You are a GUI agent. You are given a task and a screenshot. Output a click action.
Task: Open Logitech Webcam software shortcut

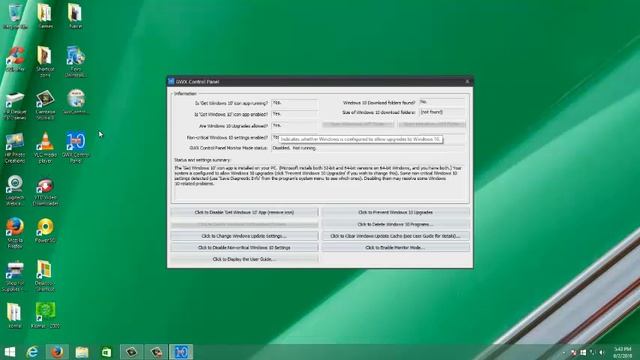pos(15,191)
